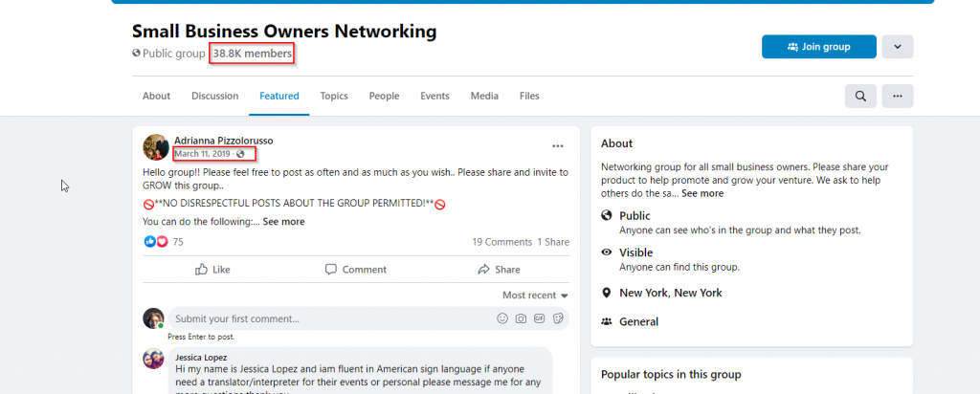
Task: Open Jessica Lopez's profile picture
Action: point(153,359)
